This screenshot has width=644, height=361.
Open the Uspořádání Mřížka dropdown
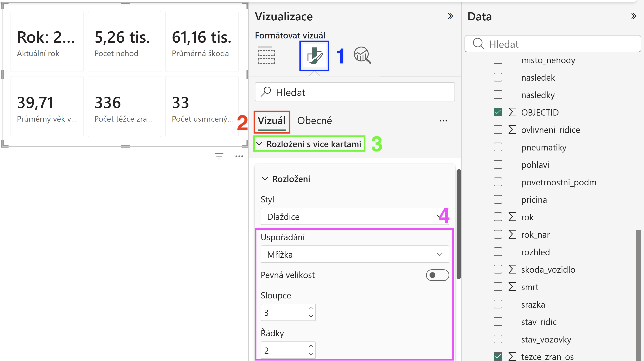[355, 254]
